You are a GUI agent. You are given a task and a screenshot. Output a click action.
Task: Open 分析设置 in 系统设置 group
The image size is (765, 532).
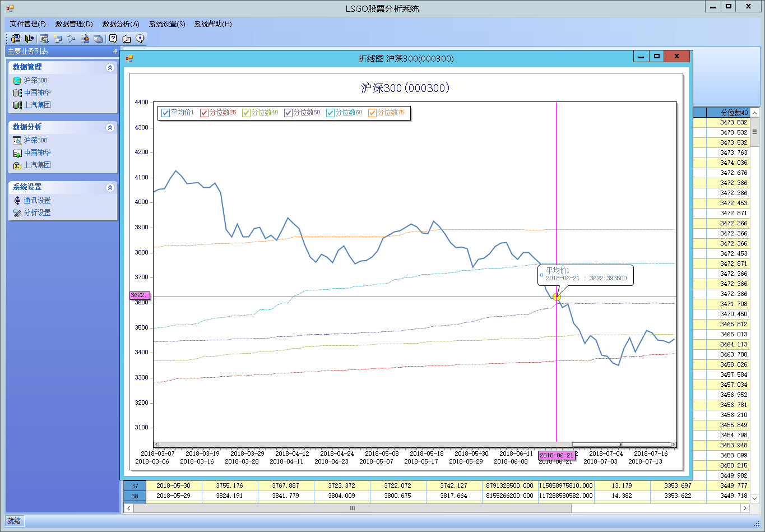[x=37, y=212]
